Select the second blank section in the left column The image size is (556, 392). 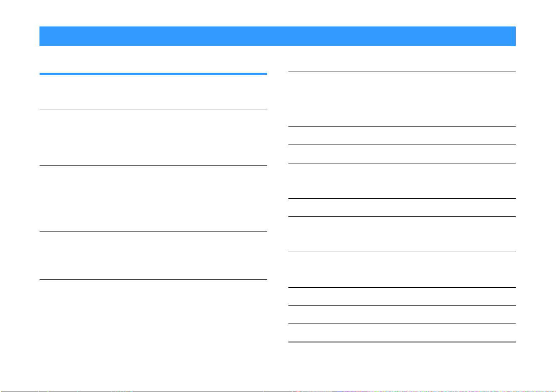[x=153, y=137]
